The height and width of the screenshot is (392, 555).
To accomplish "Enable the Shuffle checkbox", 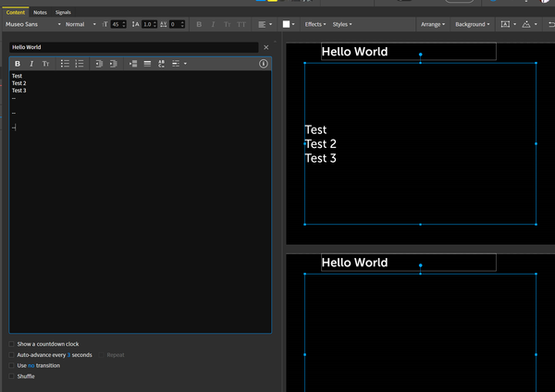I will pos(11,376).
